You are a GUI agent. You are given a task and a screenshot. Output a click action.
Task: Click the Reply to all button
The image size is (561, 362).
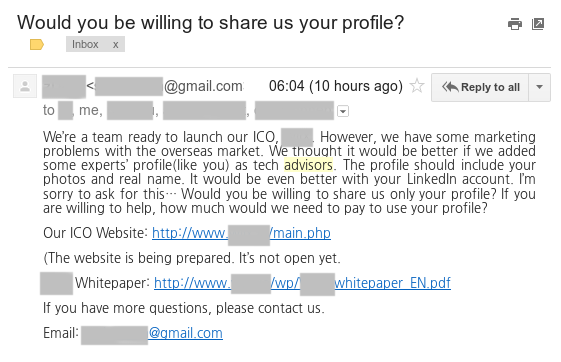pyautogui.click(x=480, y=87)
